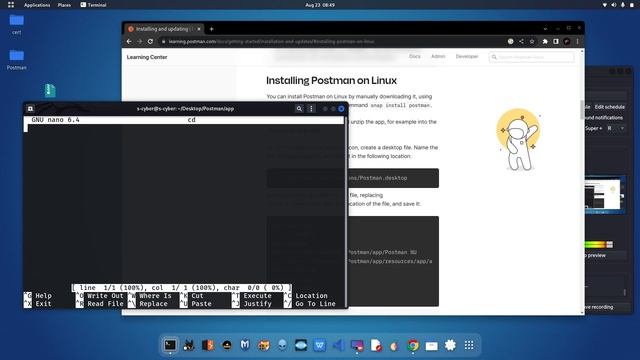Open the activities grid icon in top bar
Image resolution: width=640 pixels, height=360 pixels.
coord(11,5)
